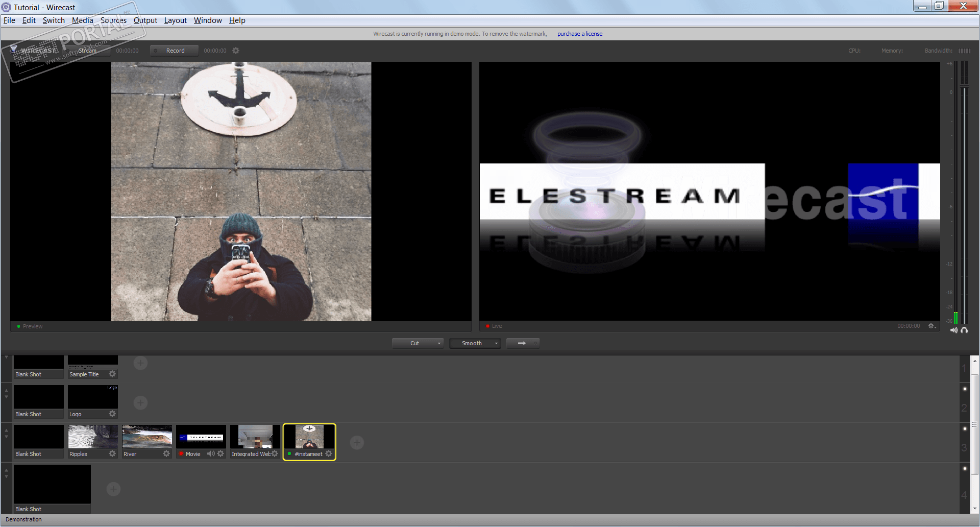This screenshot has width=980, height=527.
Task: Follow the purchase a license link
Action: [580, 34]
